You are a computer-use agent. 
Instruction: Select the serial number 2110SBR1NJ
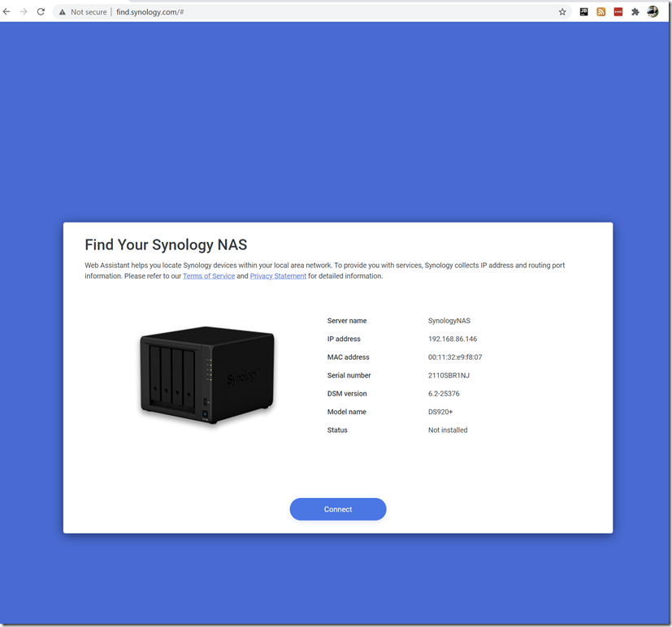449,375
